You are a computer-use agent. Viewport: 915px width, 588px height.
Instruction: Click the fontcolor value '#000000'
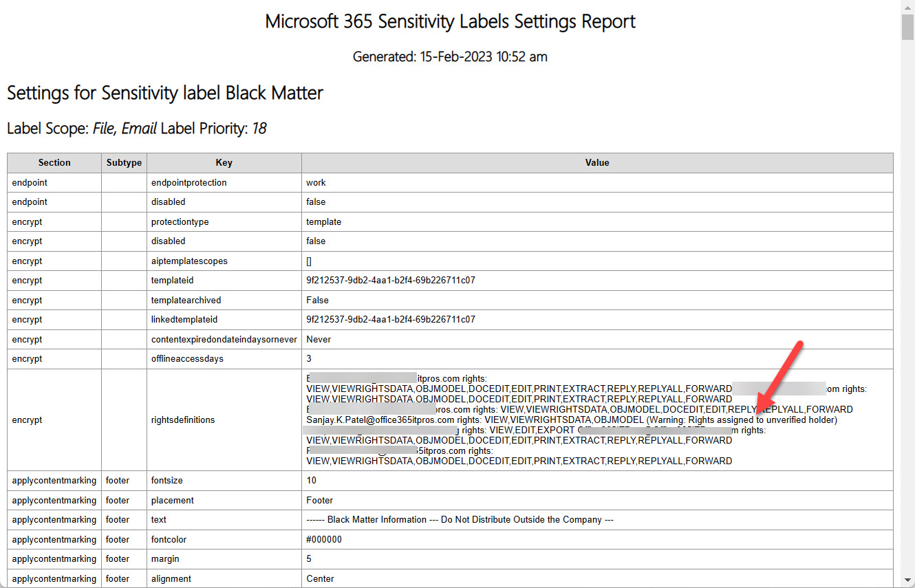coord(323,539)
